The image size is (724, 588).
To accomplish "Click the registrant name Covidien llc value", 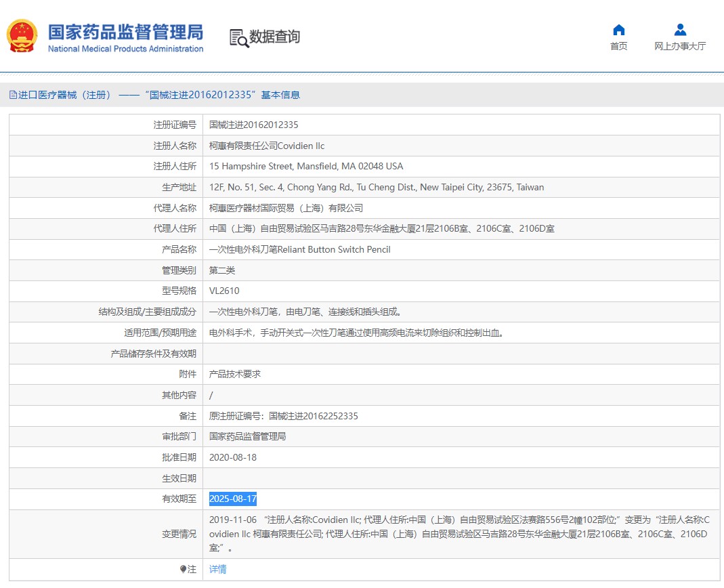I will click(267, 146).
